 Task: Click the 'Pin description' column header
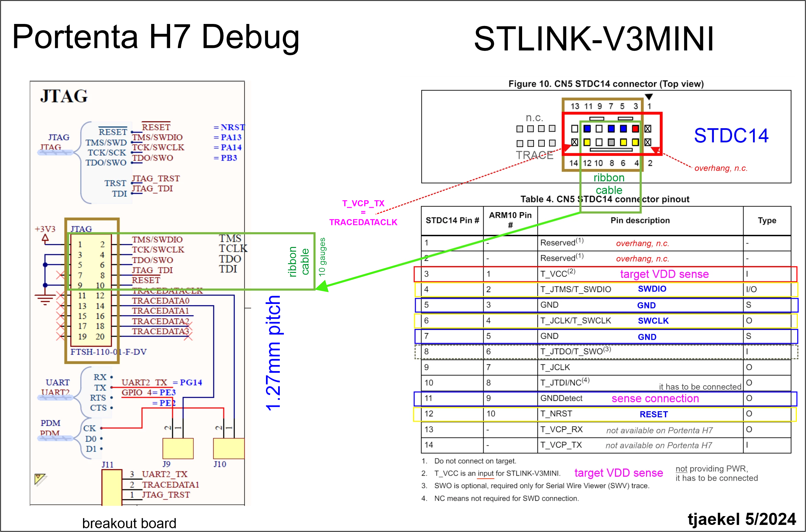click(640, 221)
